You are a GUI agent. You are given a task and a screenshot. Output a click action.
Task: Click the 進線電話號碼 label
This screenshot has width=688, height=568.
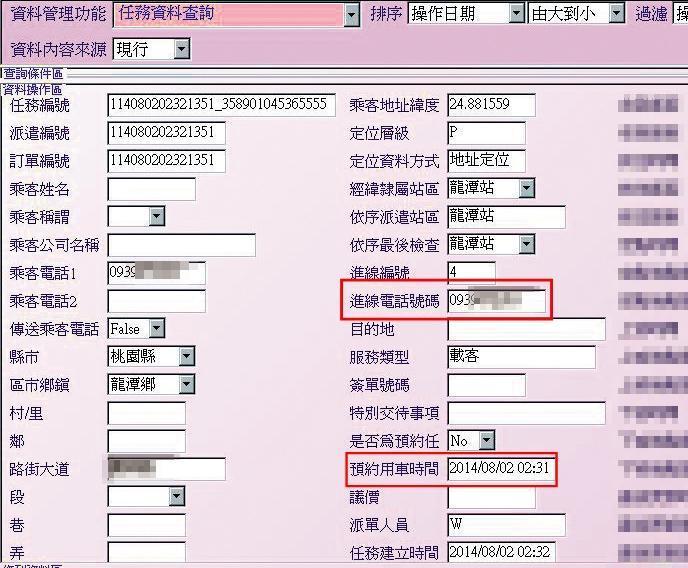pos(394,301)
